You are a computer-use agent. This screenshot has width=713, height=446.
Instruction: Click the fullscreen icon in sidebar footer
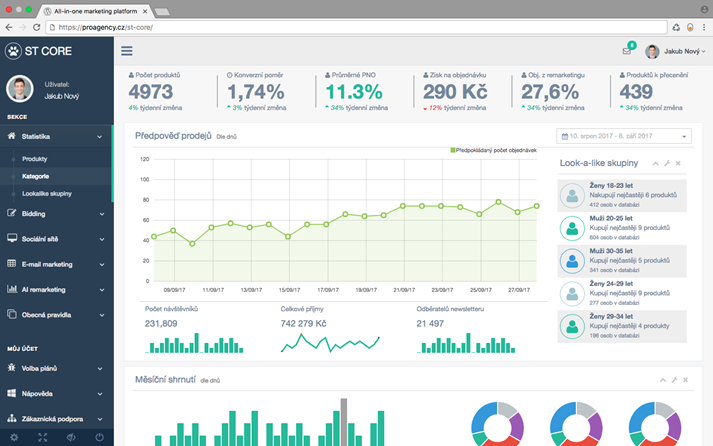(x=43, y=438)
